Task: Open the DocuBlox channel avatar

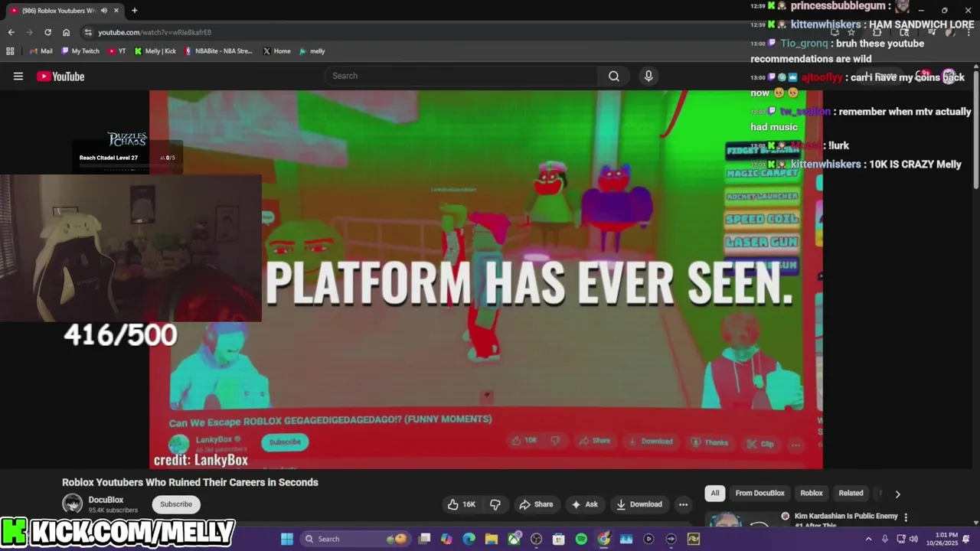Action: click(72, 504)
